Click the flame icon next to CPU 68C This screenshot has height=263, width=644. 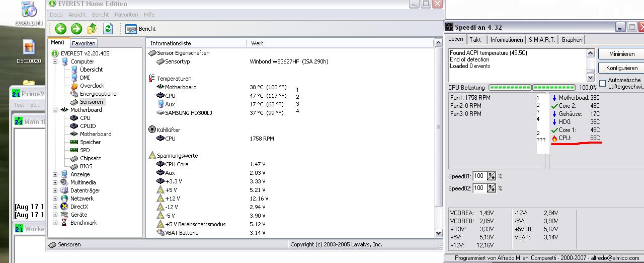point(554,138)
